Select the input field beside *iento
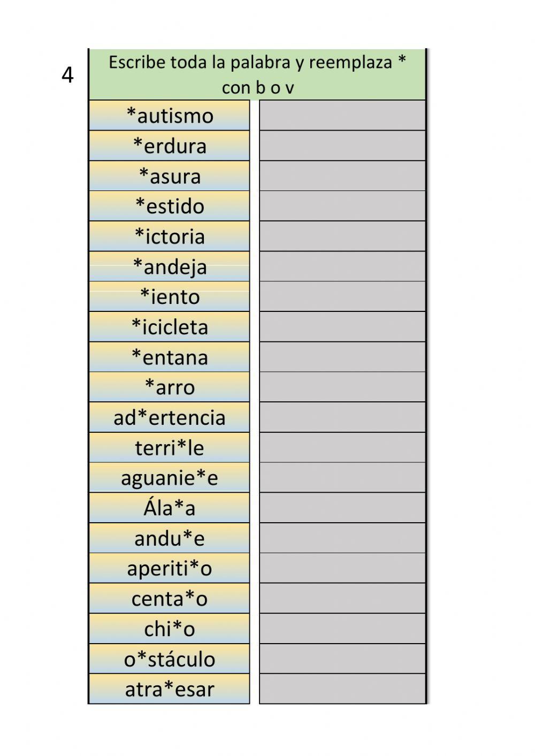 coord(342,296)
